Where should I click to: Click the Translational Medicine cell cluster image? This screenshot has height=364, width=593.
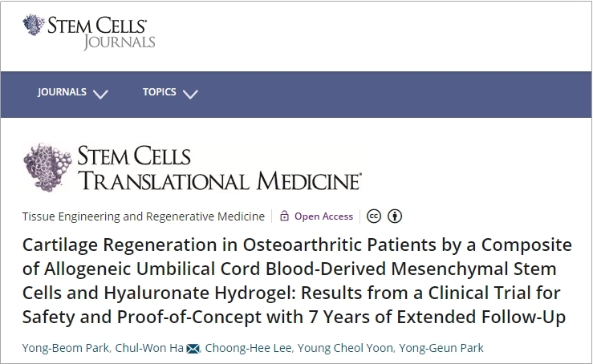(x=47, y=167)
